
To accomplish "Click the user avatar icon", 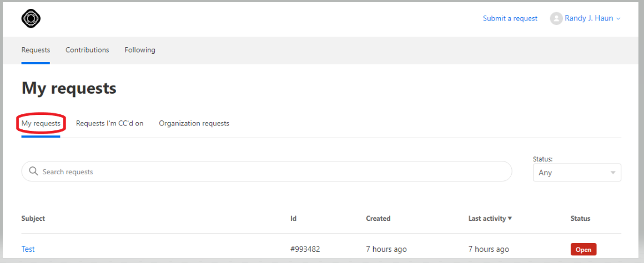I will tap(556, 18).
